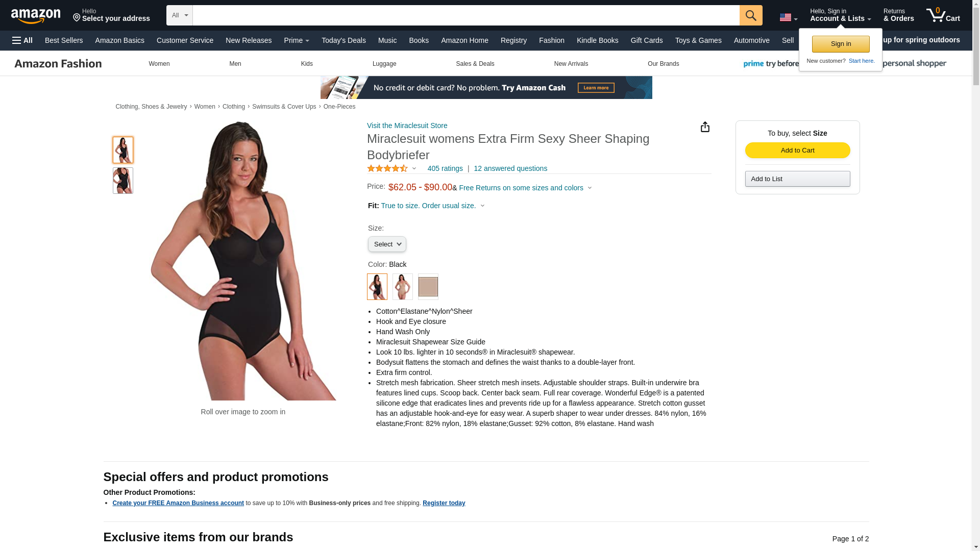Viewport: 980px width, 551px height.
Task: Click the star rating icons
Action: coord(387,168)
